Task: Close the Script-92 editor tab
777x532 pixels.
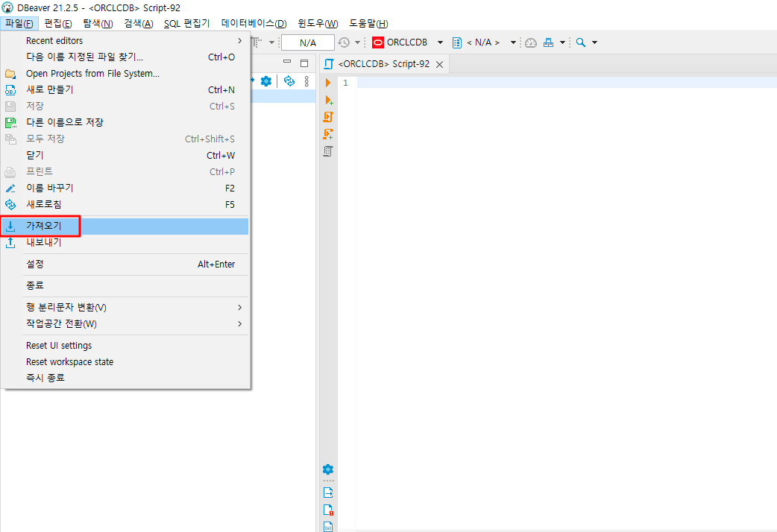Action: [439, 64]
